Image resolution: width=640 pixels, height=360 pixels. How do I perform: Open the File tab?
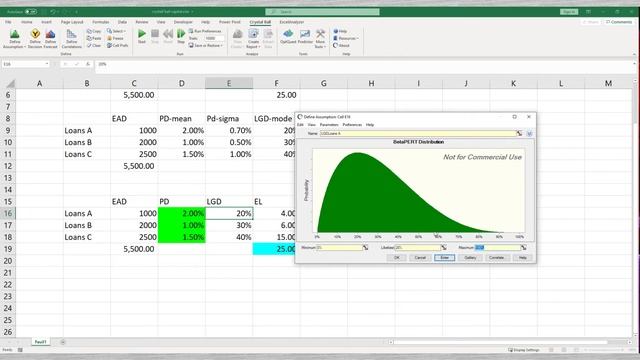8,22
